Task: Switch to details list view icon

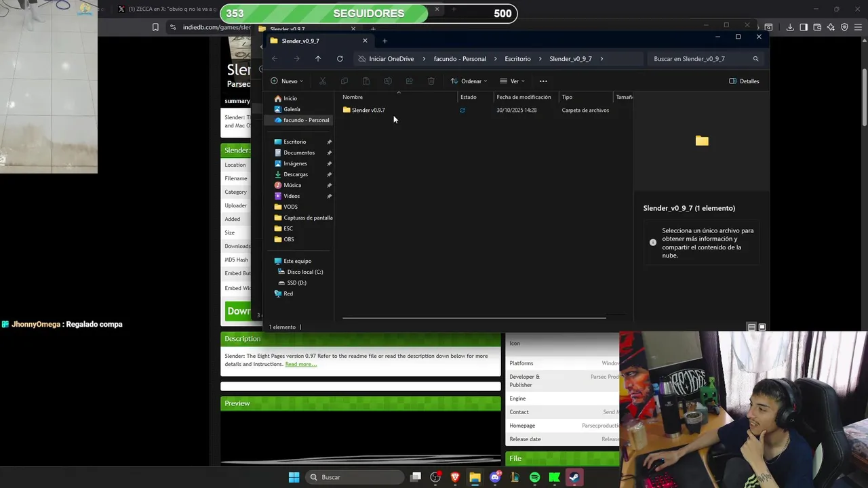Action: click(751, 327)
